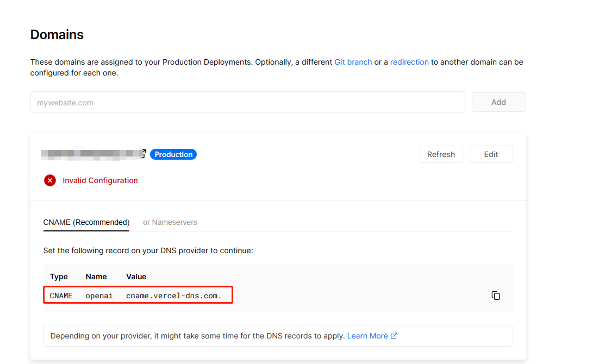This screenshot has width=599, height=364.
Task: Click the mywebsite.com domain input field
Action: click(248, 102)
